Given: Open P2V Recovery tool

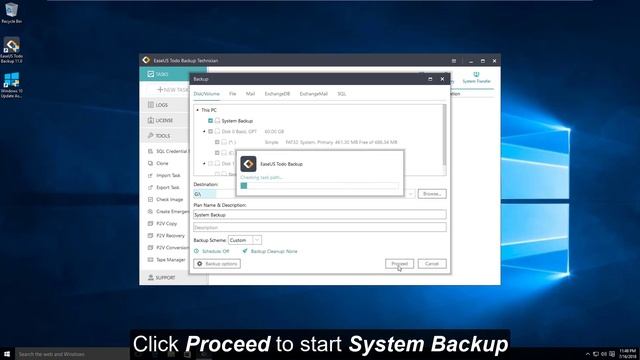Looking at the screenshot, I should click(166, 236).
